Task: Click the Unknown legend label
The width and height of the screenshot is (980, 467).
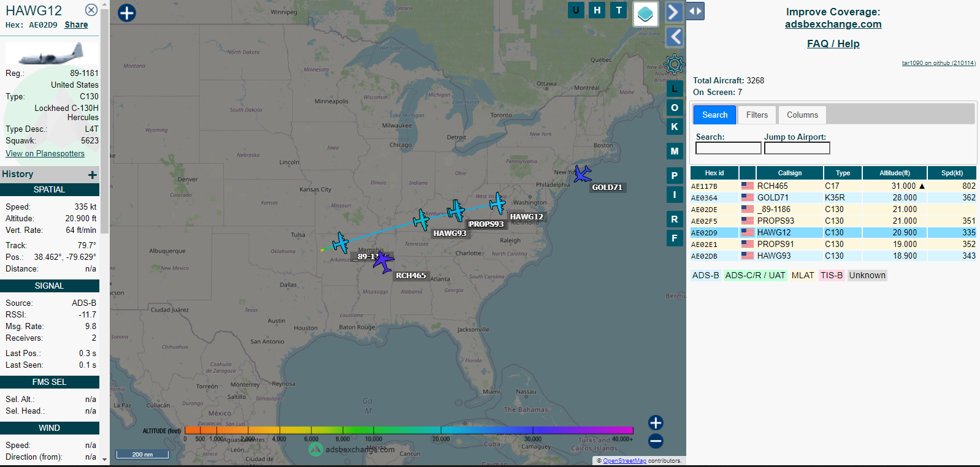Action: (x=867, y=275)
